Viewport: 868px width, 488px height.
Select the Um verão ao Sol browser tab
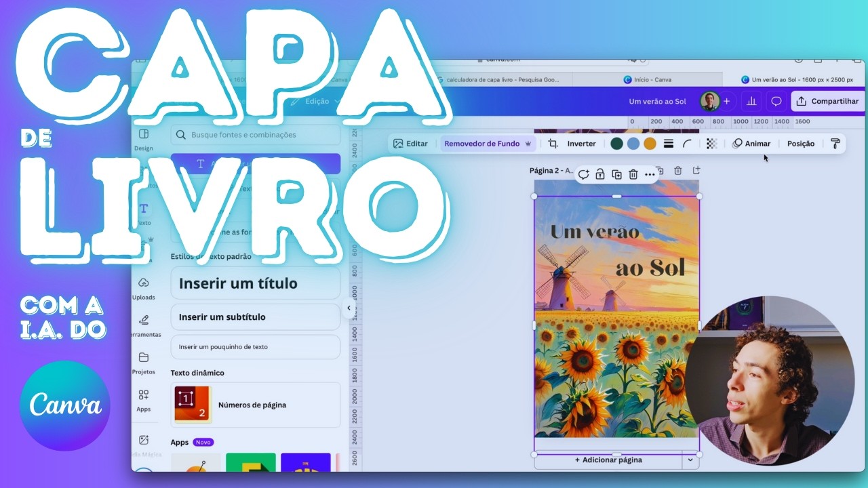797,79
